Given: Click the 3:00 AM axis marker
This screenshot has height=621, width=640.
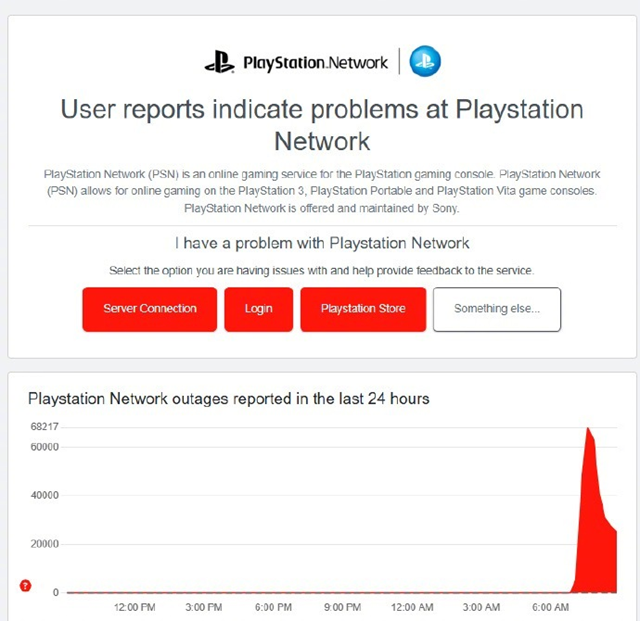Looking at the screenshot, I should tap(480, 607).
